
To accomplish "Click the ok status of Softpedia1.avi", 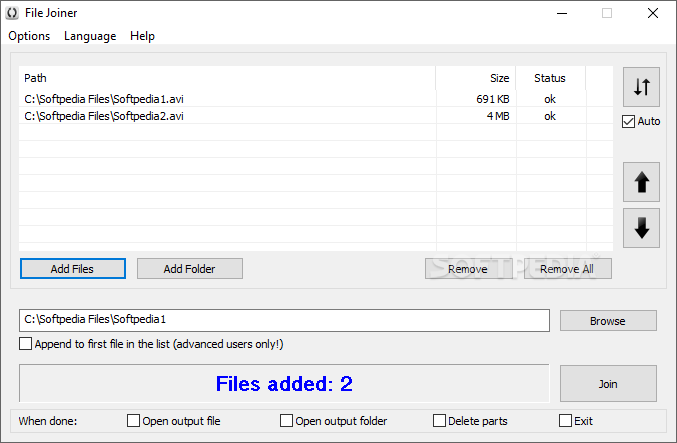I will point(550,99).
